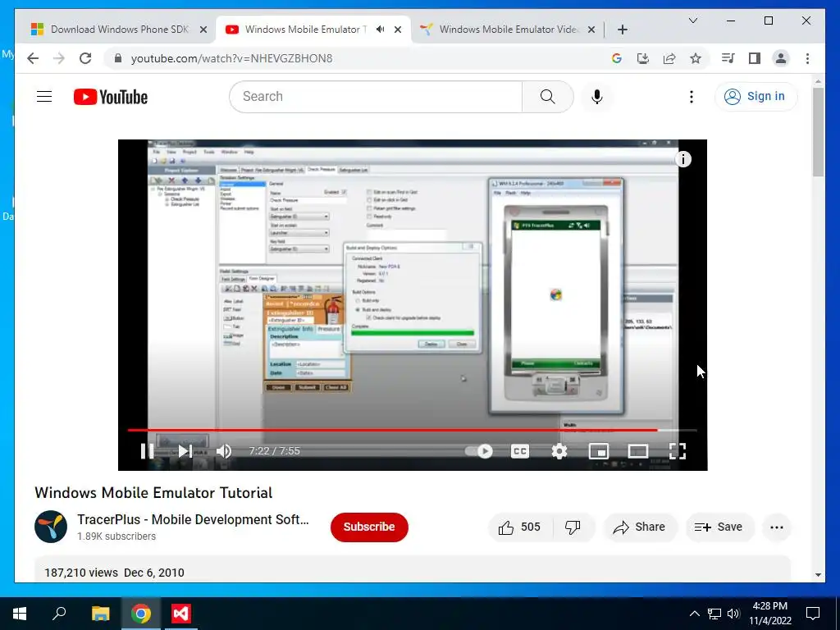Reload the current page

pos(85,58)
